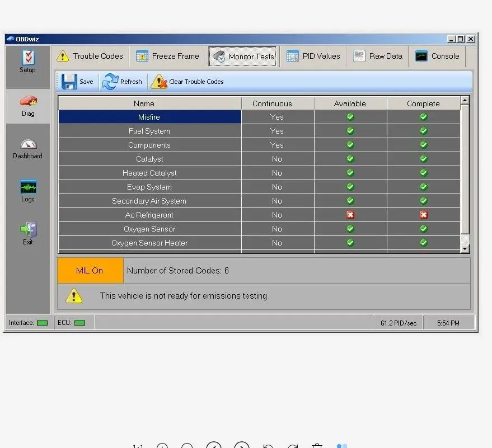492x448 pixels.
Task: Toggle the Misfire Available green checkmark
Action: point(350,117)
